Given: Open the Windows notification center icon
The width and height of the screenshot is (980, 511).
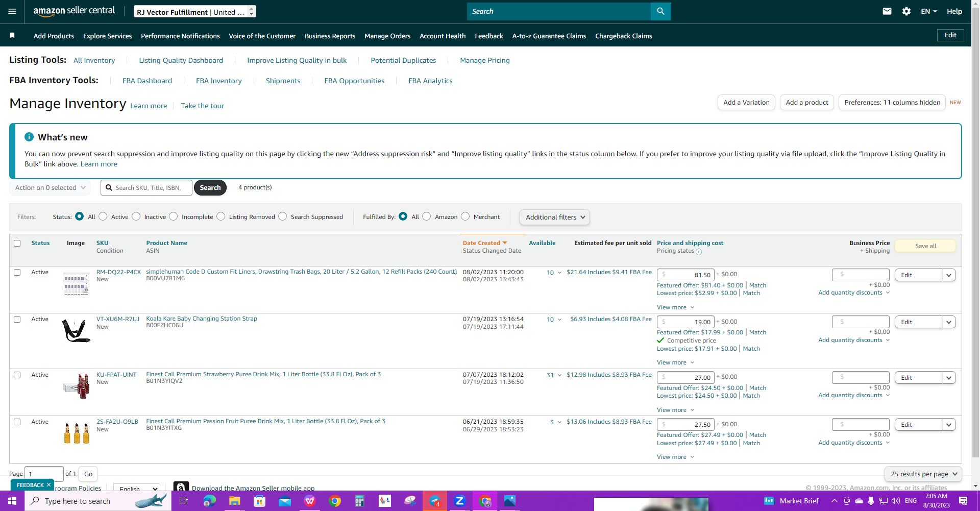Looking at the screenshot, I should (963, 501).
